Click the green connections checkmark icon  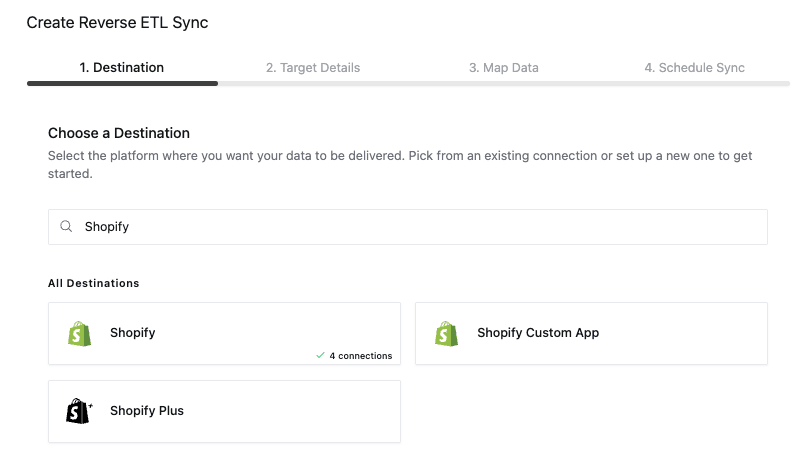320,355
